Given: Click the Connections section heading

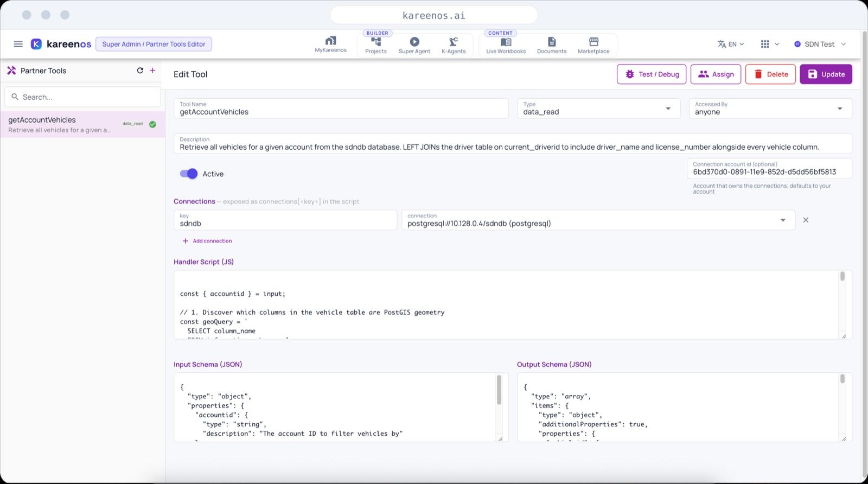Looking at the screenshot, I should tap(194, 201).
